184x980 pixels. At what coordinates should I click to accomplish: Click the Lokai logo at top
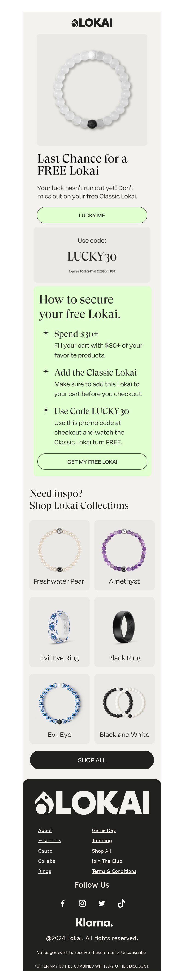[x=92, y=23]
